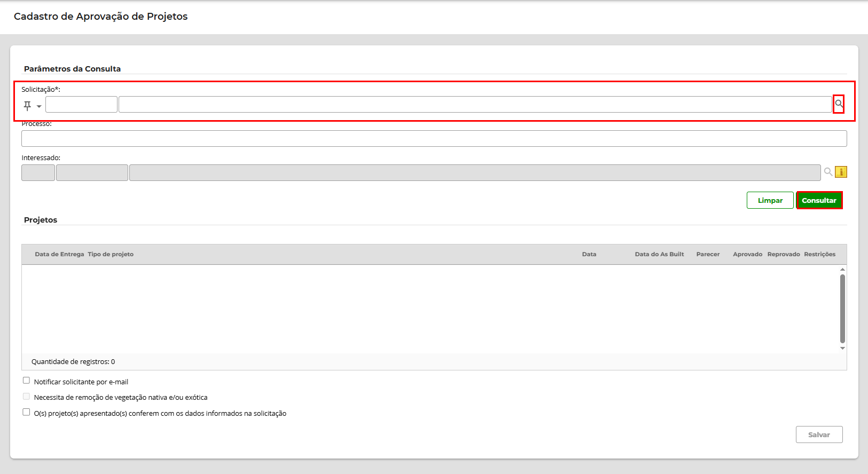Check the projetos conferem com dados box
The height and width of the screenshot is (474, 868).
[26, 412]
